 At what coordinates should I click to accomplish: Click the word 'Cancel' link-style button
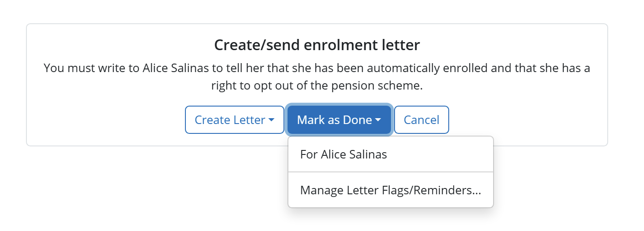point(421,120)
